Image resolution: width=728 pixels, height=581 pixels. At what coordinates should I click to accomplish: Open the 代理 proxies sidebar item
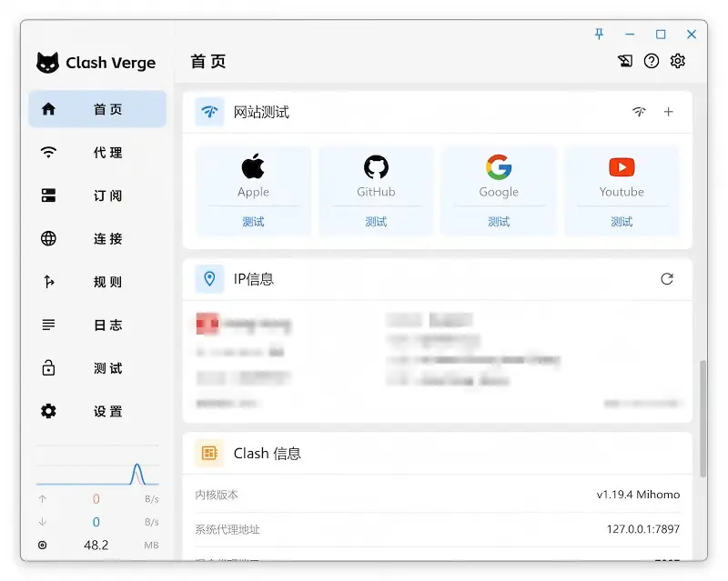(x=97, y=152)
